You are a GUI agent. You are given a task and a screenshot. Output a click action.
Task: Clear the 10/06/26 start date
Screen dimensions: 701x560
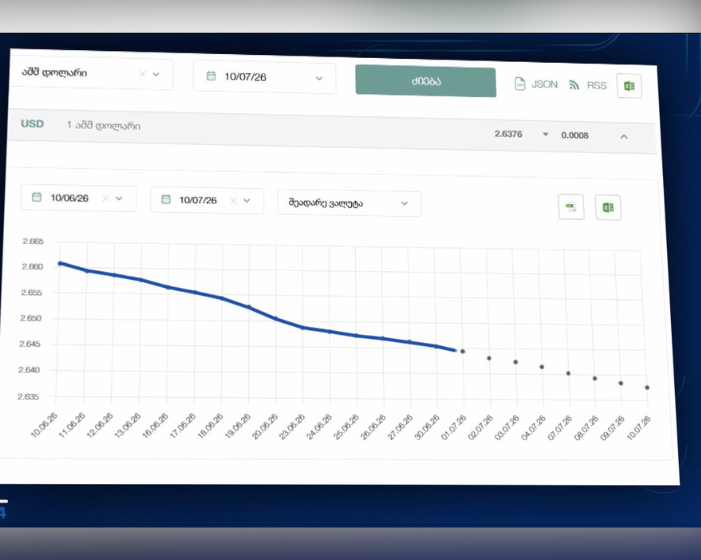[106, 198]
